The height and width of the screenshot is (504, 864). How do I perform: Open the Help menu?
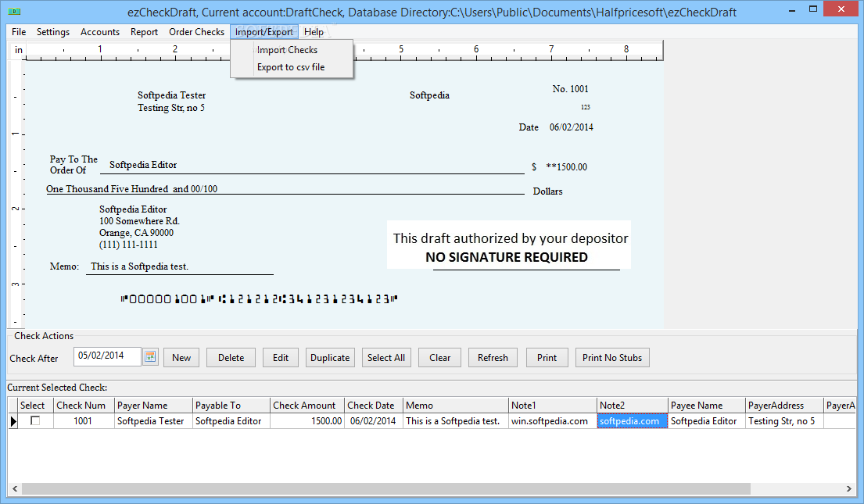tap(314, 32)
